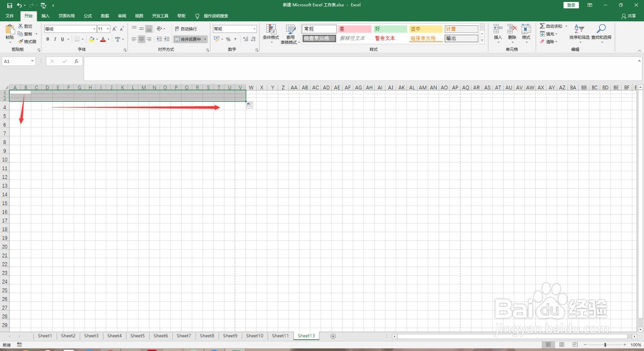Image resolution: width=644 pixels, height=351 pixels.
Task: Switch to the 插入 ribbon tab
Action: (45, 16)
